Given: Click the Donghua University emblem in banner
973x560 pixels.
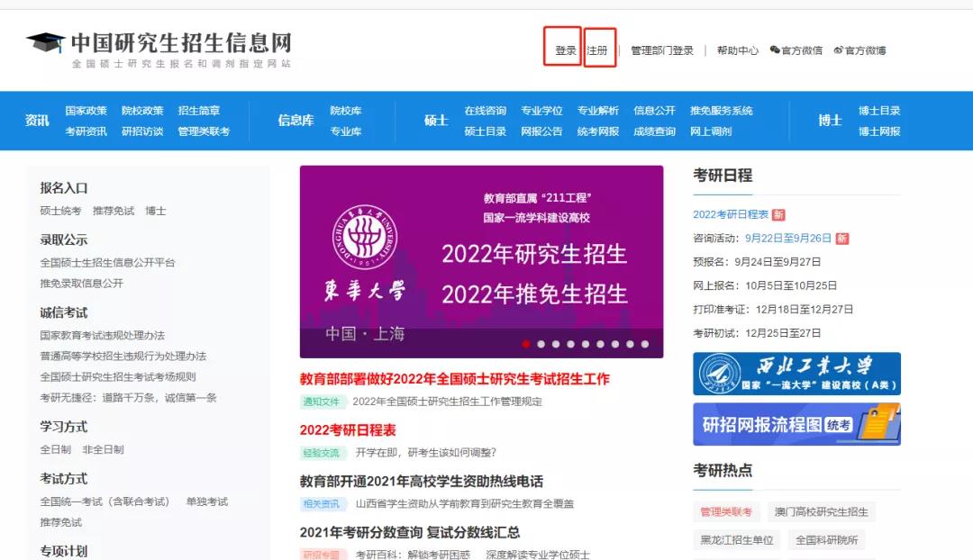Looking at the screenshot, I should 365,238.
